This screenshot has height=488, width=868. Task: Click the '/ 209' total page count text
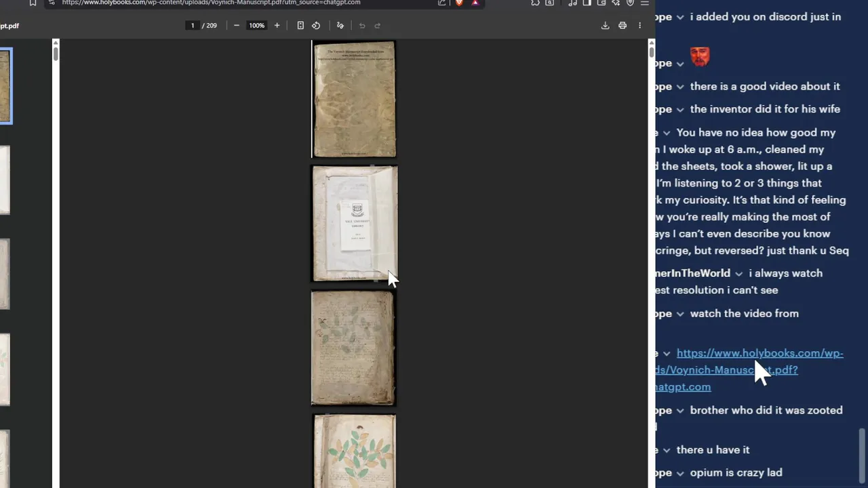click(x=210, y=25)
